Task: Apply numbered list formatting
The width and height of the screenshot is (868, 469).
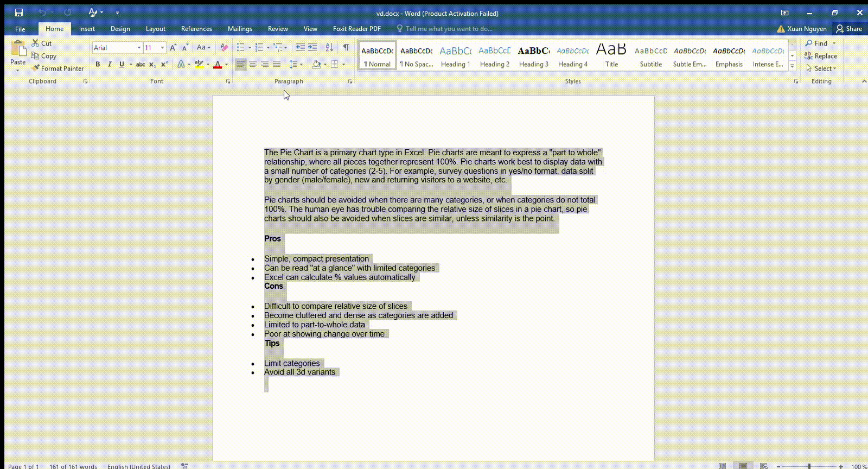Action: pos(259,48)
